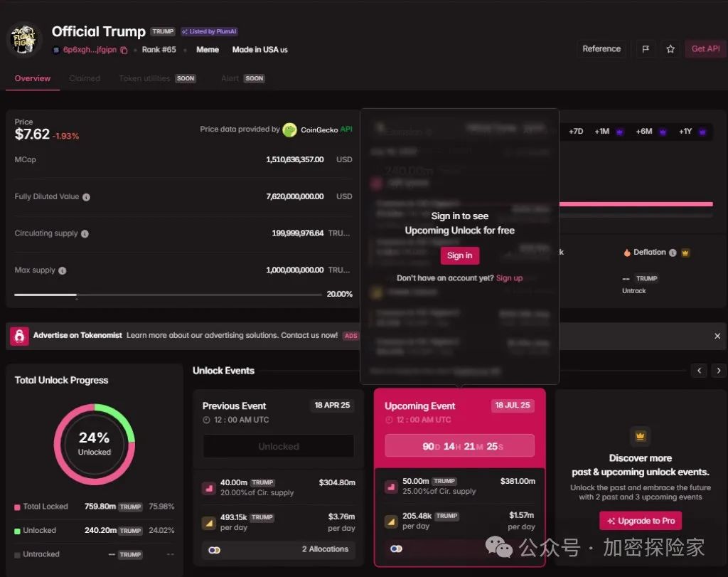
Task: Select the +7D time range
Action: (576, 132)
